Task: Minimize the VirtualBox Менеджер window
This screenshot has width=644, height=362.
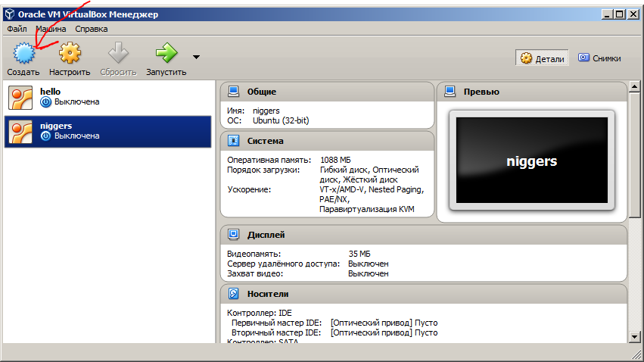Action: 607,14
